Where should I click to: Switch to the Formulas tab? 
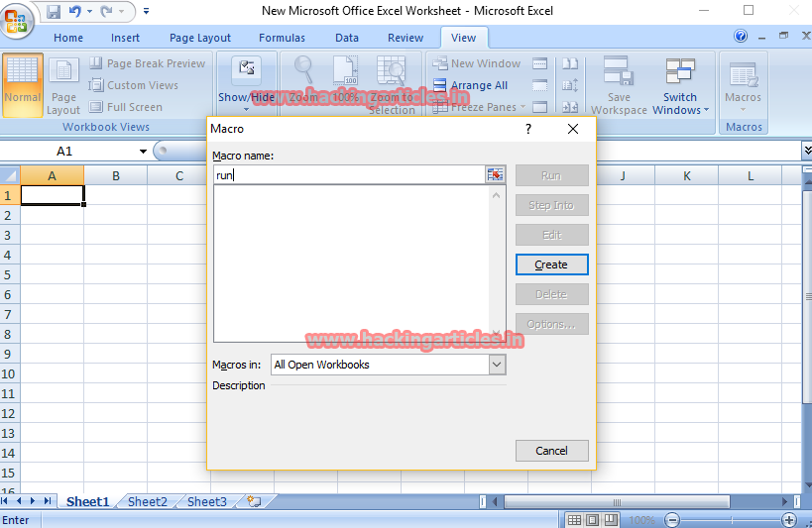click(x=282, y=38)
